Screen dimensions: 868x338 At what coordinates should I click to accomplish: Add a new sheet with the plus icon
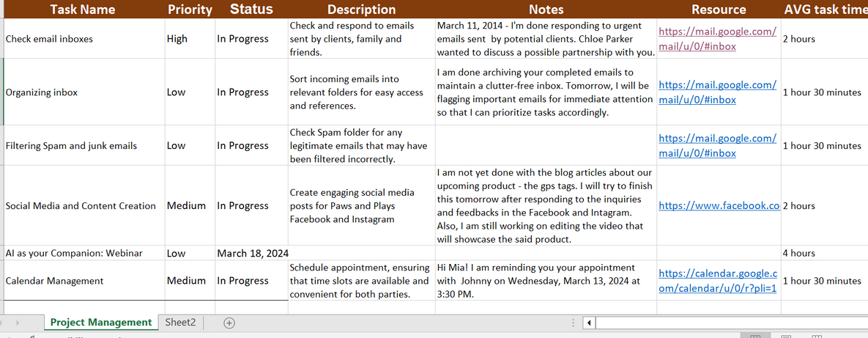click(229, 323)
